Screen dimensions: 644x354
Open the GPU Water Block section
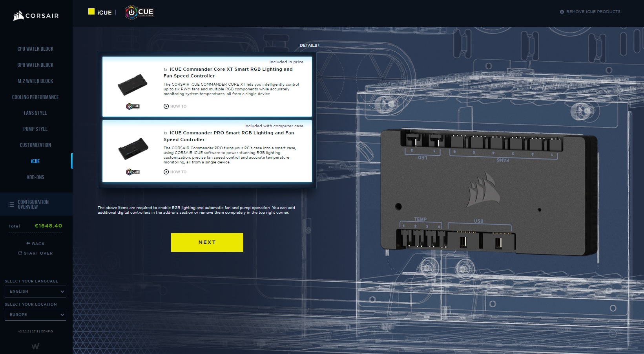coord(35,65)
